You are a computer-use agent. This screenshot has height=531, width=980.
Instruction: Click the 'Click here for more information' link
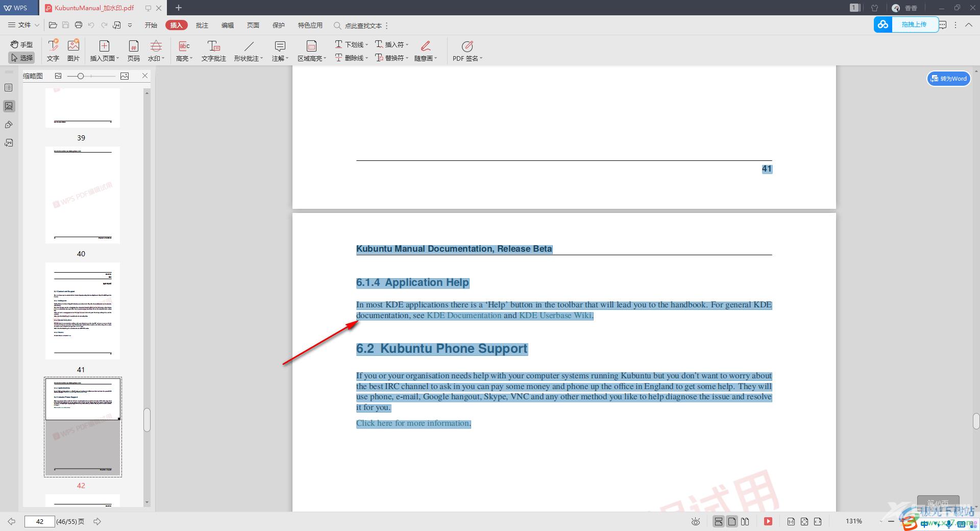[x=413, y=423]
